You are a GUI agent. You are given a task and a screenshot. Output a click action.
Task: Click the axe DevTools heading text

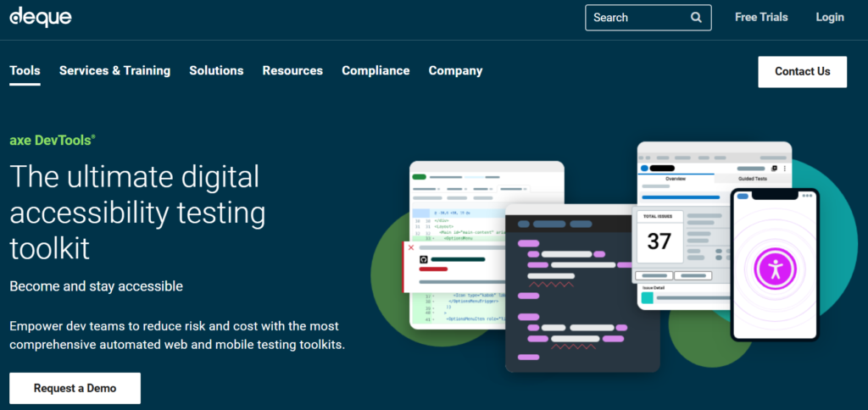pos(53,141)
